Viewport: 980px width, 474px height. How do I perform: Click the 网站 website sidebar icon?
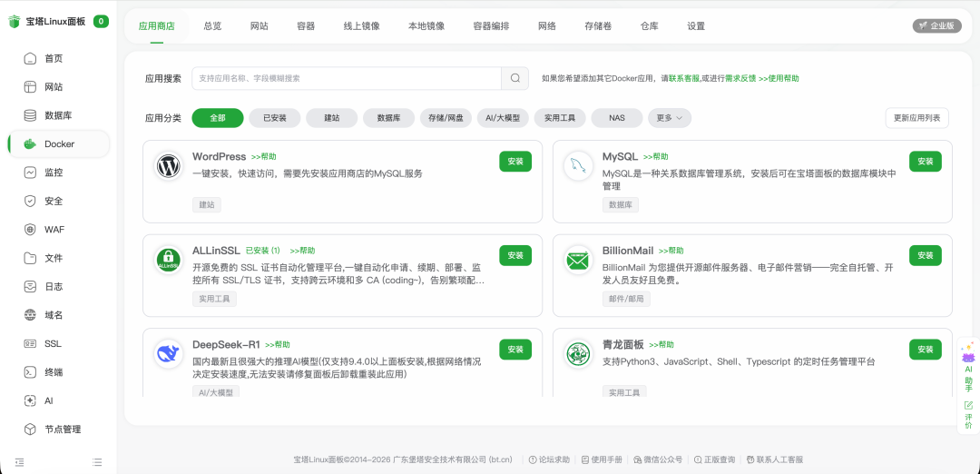point(30,87)
